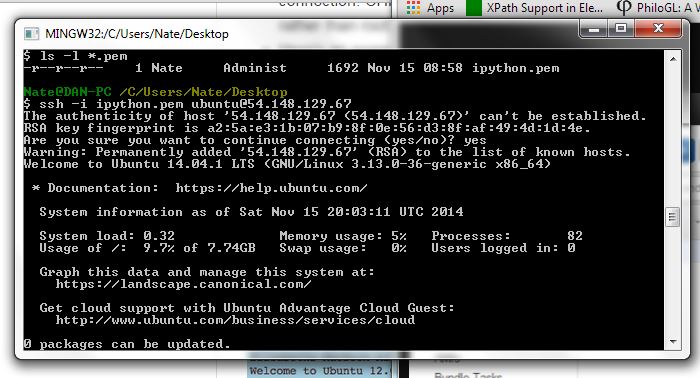Click 'Welcome to Ubuntu 14.04.1 LTS' line
This screenshot has width=700, height=378.
[287, 164]
